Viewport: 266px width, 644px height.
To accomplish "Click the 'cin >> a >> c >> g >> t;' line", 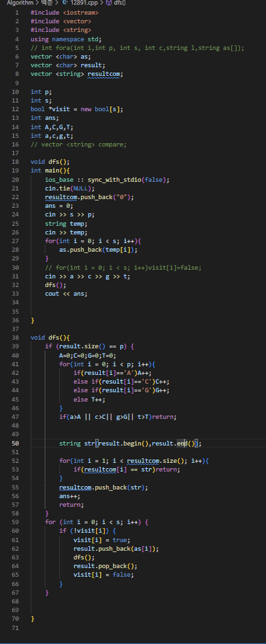I will (87, 276).
